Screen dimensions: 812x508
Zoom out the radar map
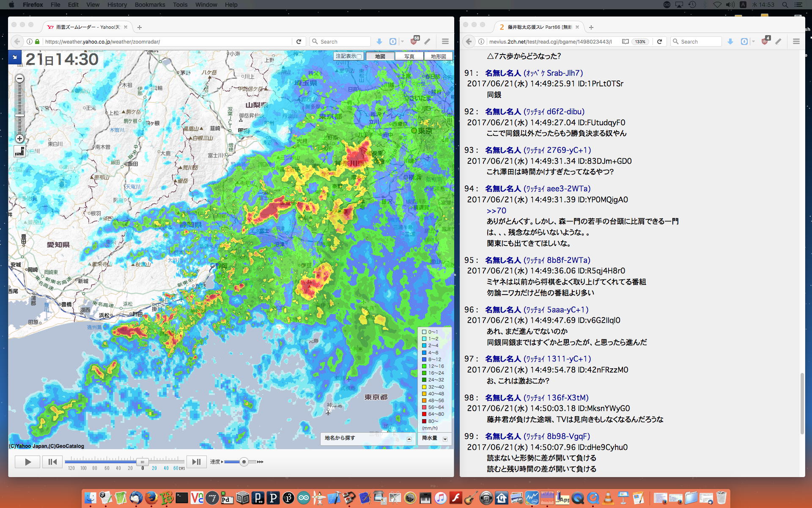19,79
